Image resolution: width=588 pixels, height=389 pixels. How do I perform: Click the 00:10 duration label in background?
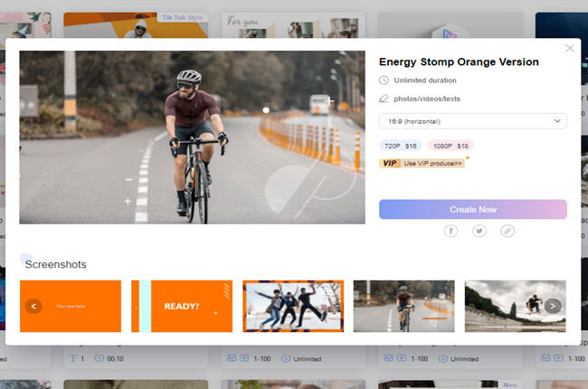(x=115, y=358)
